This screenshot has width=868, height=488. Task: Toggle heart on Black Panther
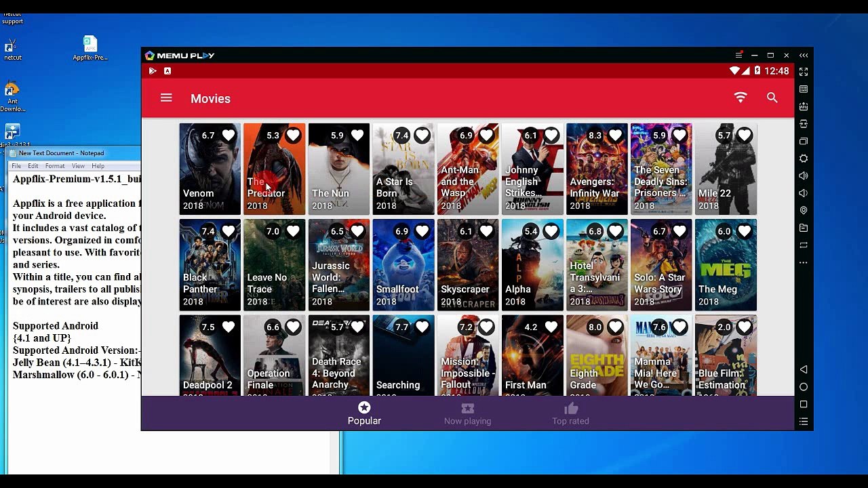coord(229,232)
